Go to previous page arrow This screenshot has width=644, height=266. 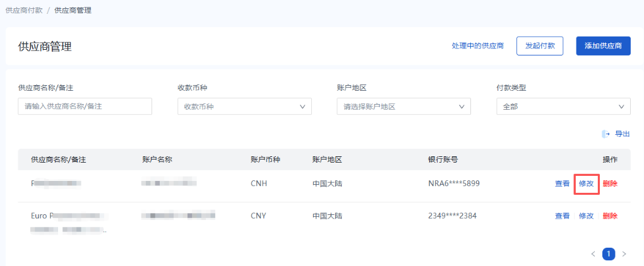pyautogui.click(x=593, y=254)
